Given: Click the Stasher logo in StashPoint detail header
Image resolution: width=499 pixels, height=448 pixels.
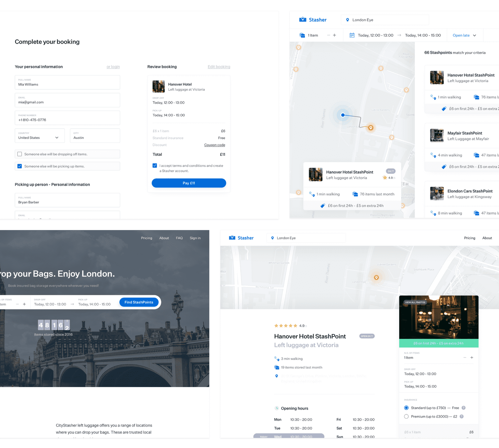Looking at the screenshot, I should point(241,238).
